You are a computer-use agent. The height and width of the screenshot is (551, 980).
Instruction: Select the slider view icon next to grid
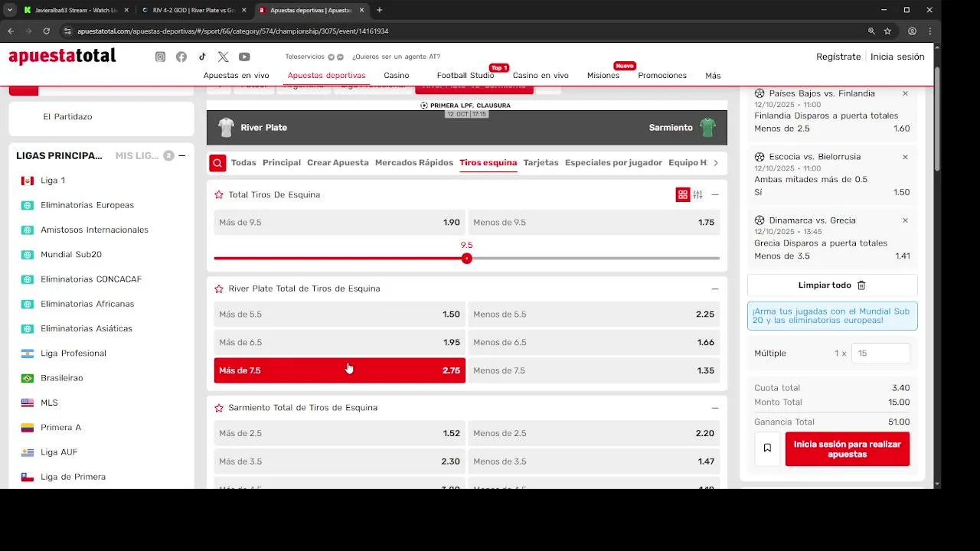698,194
